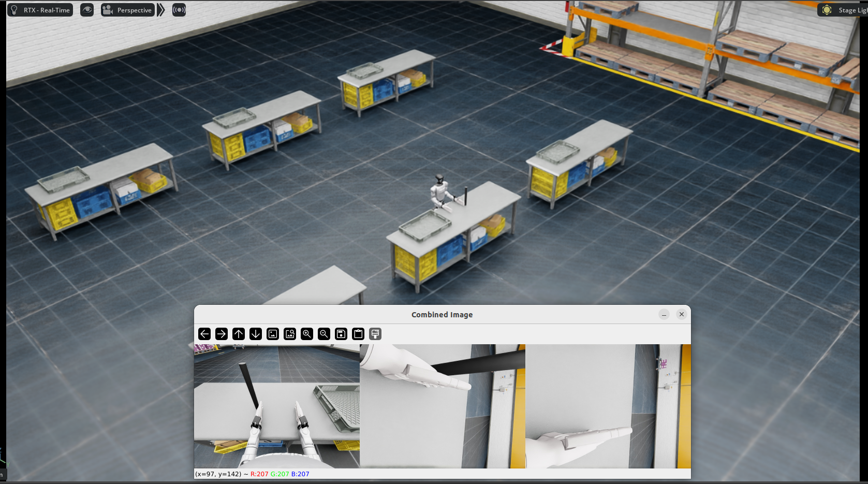Click the zoom in magnifier icon
Image resolution: width=868 pixels, height=484 pixels.
[x=307, y=334]
